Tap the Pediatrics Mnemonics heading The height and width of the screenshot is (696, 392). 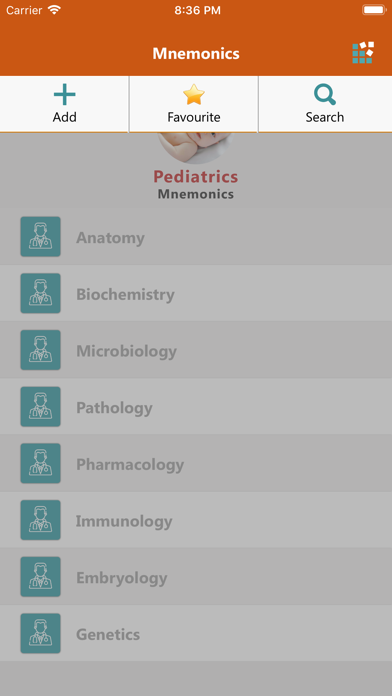[196, 184]
